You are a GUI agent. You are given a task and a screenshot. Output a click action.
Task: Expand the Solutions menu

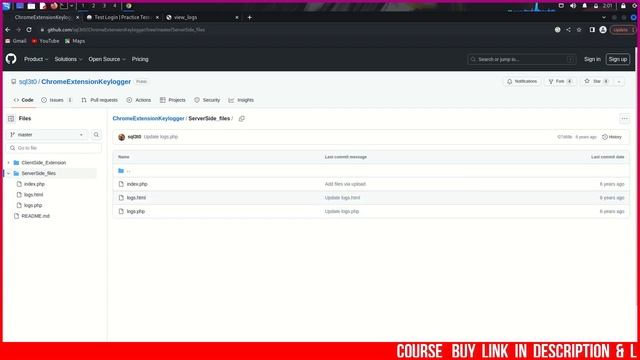(x=69, y=59)
